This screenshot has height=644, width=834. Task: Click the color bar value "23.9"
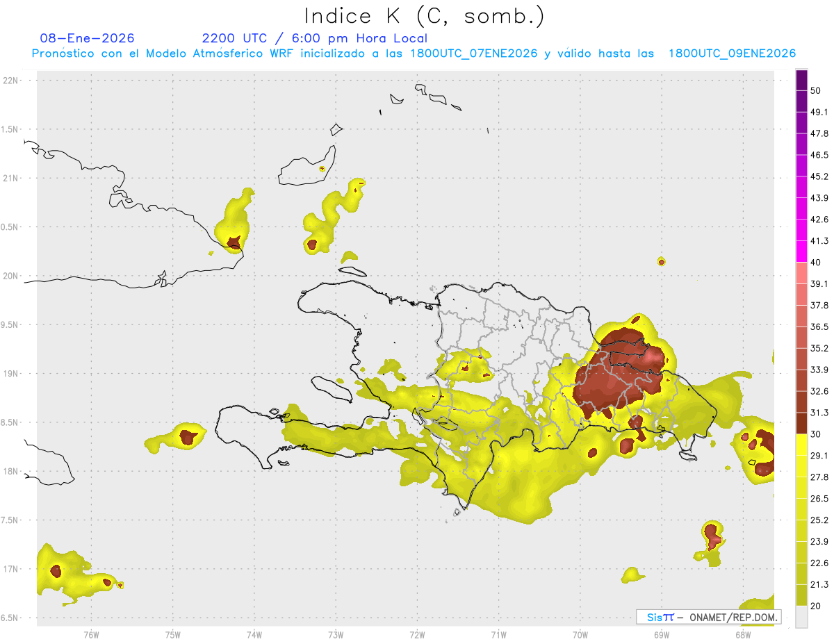(x=819, y=541)
